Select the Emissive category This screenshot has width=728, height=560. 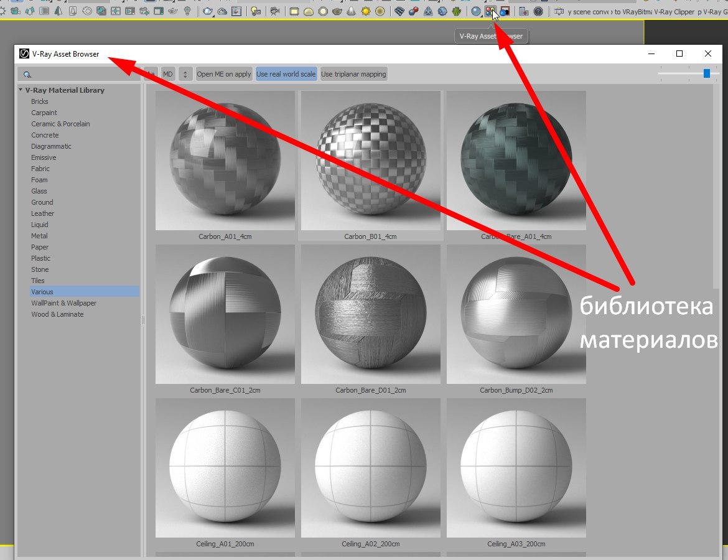point(44,157)
